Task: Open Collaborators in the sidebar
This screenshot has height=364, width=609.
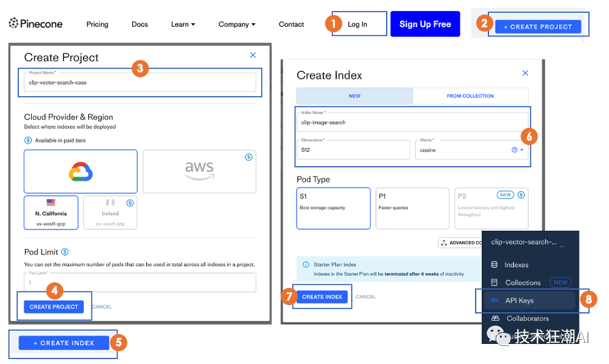Action: tap(527, 318)
